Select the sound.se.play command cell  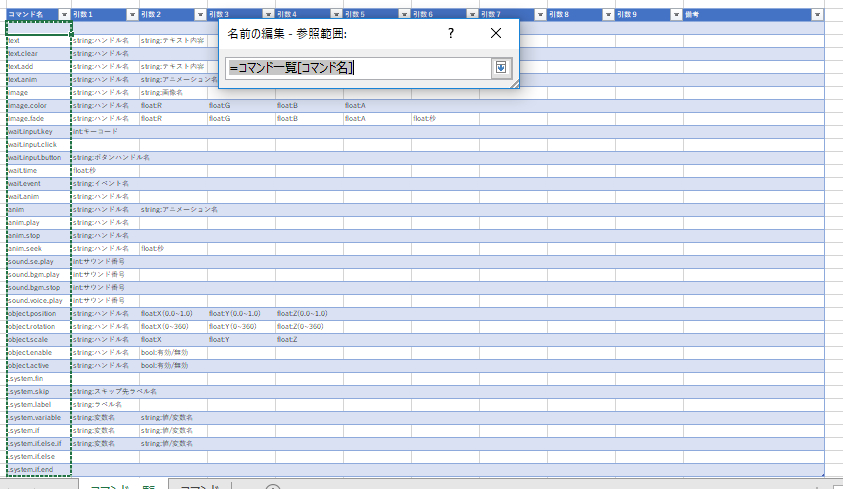[39, 262]
